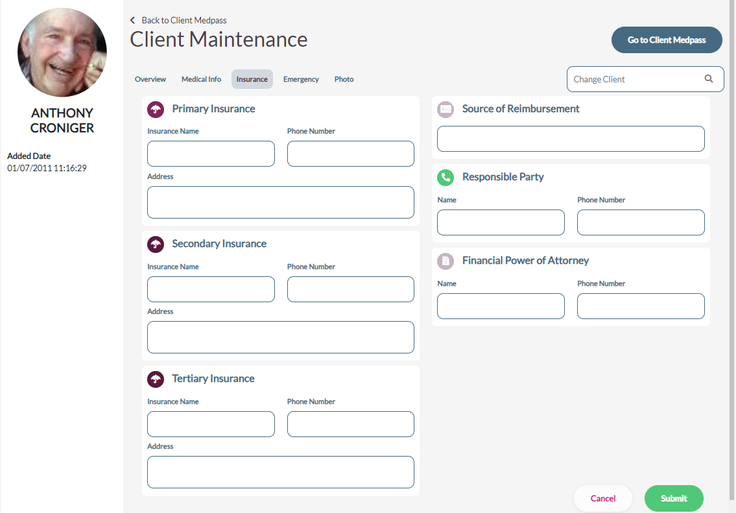Viewport: 736px width, 513px height.
Task: Click Tertiary Insurance Name field
Action: [211, 424]
